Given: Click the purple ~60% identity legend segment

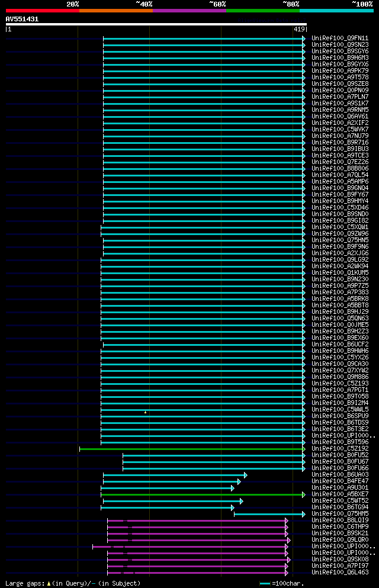Looking at the screenshot, I should click(189, 11).
